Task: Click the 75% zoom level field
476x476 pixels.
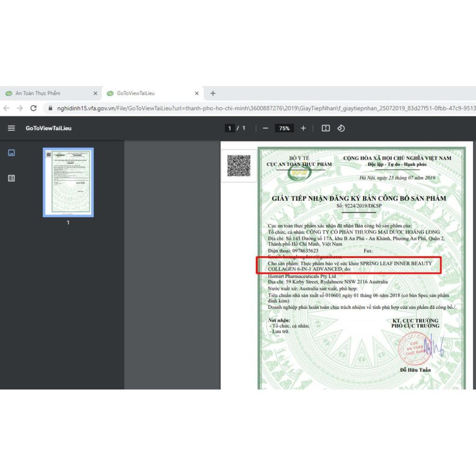Action: (284, 128)
